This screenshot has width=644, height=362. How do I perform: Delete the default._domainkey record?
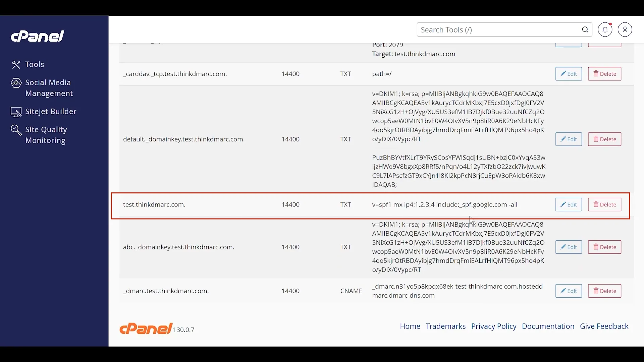point(604,139)
